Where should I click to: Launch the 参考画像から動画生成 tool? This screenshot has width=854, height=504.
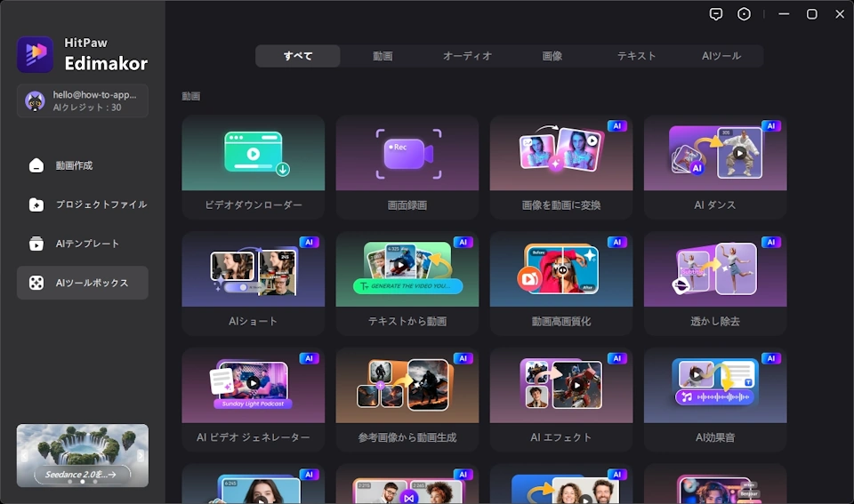(407, 399)
